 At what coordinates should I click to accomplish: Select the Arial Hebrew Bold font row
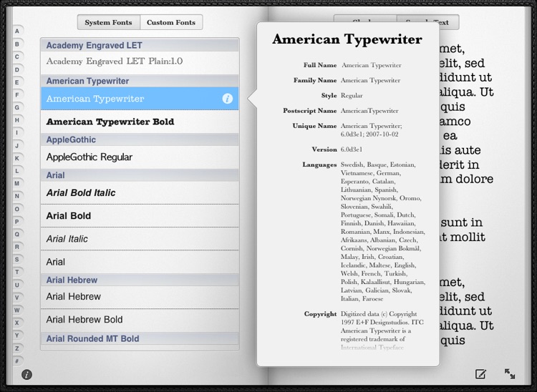pos(140,320)
